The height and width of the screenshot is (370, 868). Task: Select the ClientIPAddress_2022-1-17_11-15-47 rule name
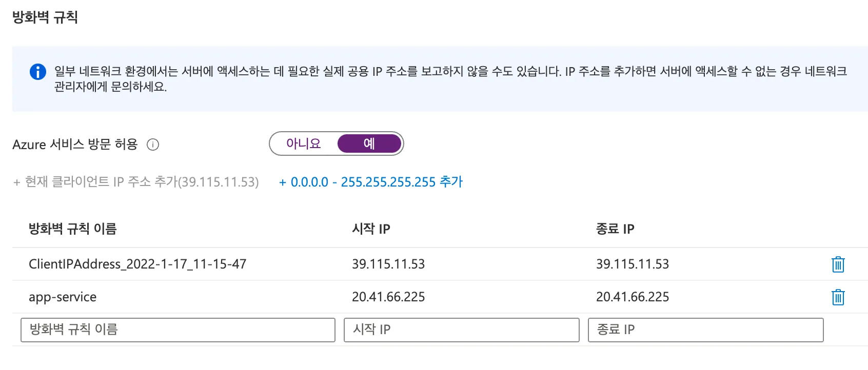(x=137, y=264)
